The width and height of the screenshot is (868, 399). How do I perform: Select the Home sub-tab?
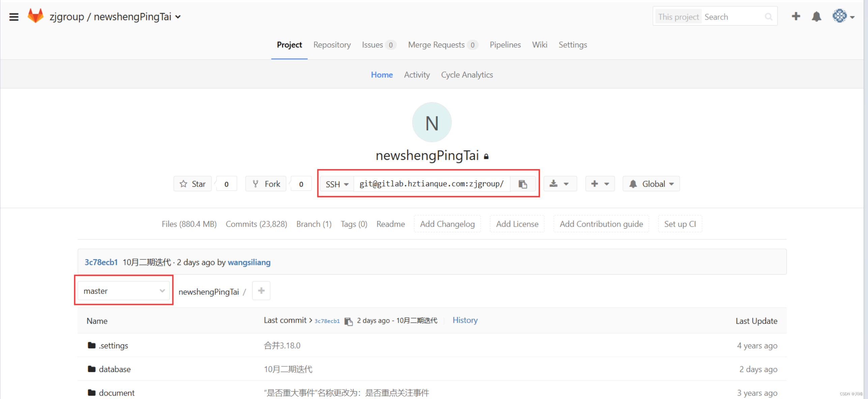pyautogui.click(x=382, y=75)
